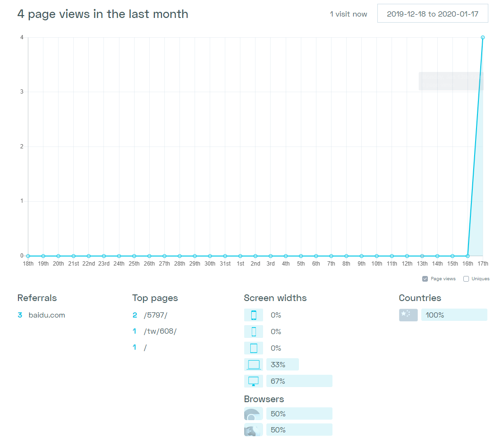Click the '1 visit now' text

pyautogui.click(x=349, y=14)
